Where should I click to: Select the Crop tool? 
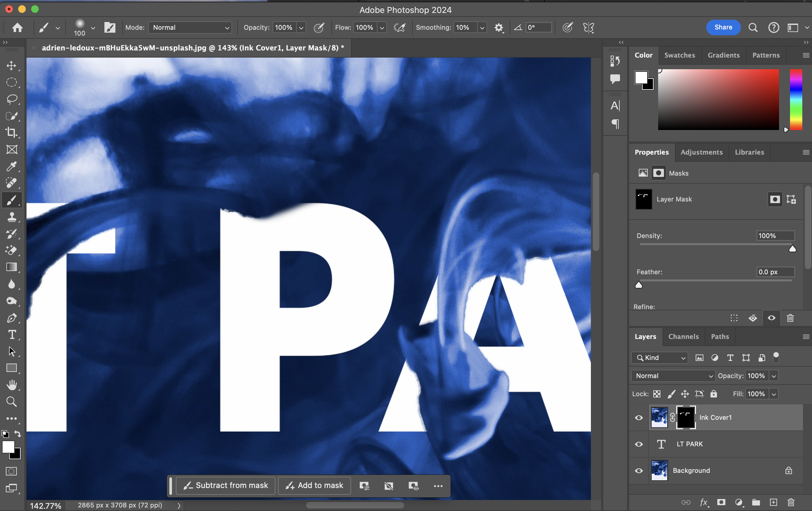tap(12, 133)
